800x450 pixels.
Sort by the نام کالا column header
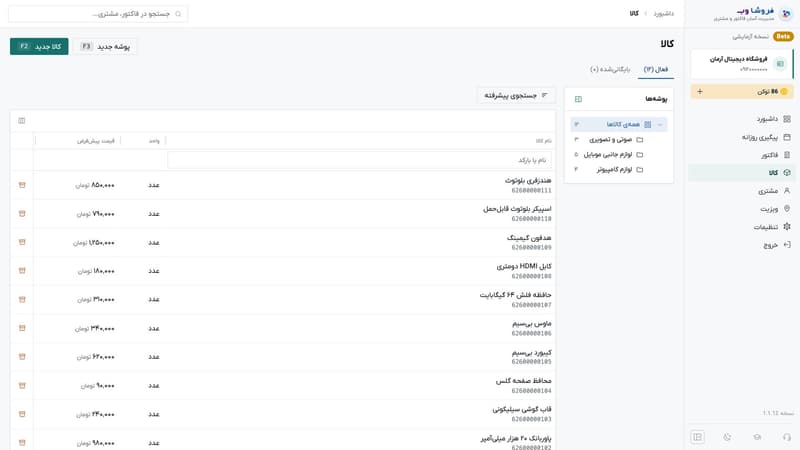click(543, 141)
